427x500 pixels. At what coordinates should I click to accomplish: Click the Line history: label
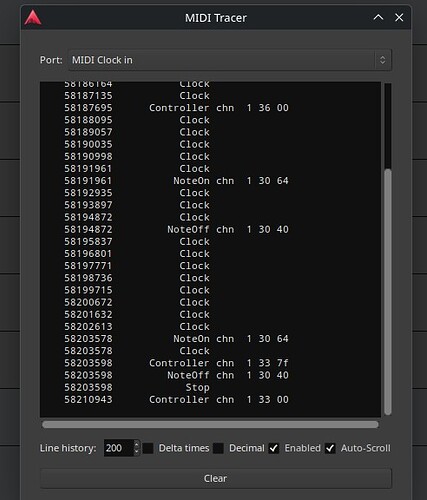(x=68, y=448)
